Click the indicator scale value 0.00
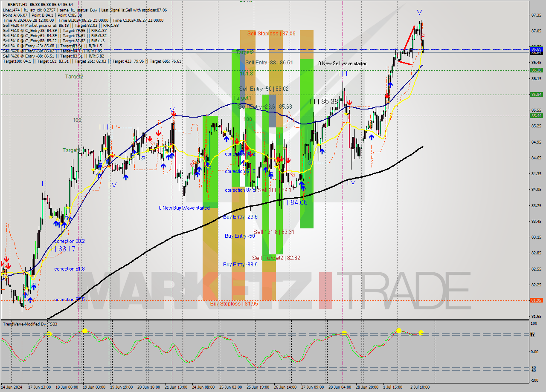This screenshot has height=392, width=546. [x=534, y=352]
